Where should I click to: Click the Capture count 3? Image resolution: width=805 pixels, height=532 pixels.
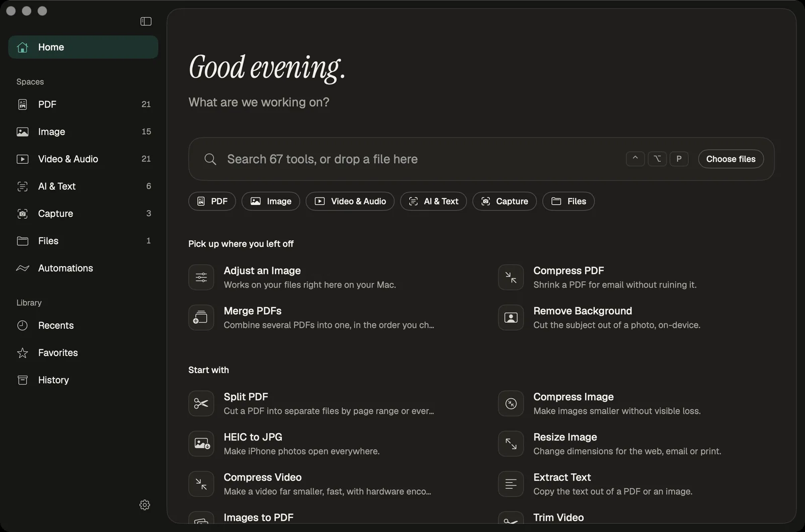(148, 214)
